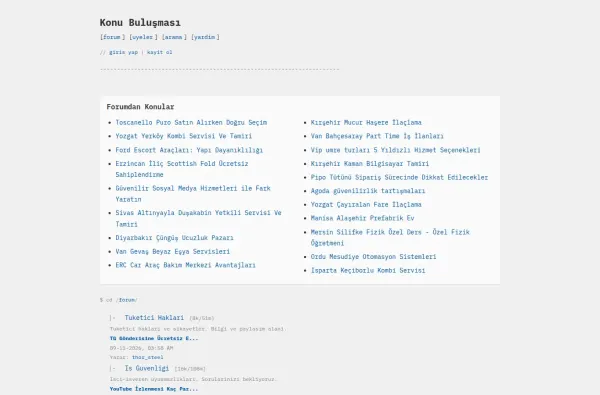
Task: Open topic Kırşehir Kaman Bilgisayar Tamiri
Action: click(x=370, y=163)
